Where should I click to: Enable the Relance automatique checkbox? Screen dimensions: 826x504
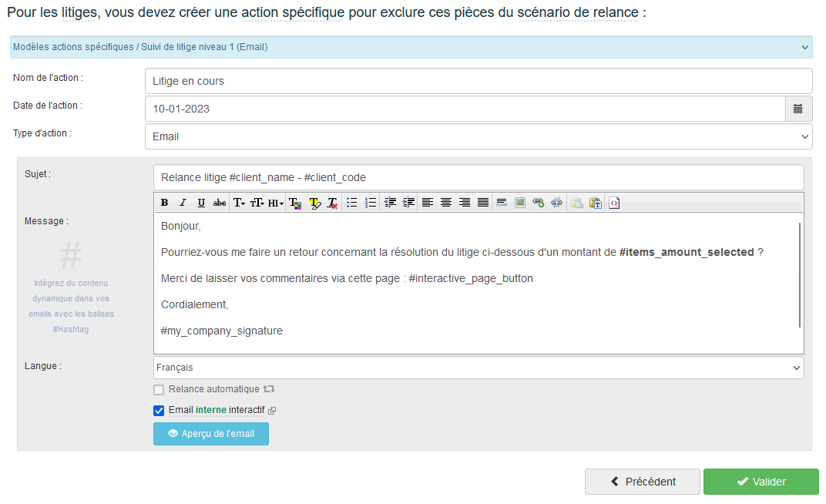point(159,390)
